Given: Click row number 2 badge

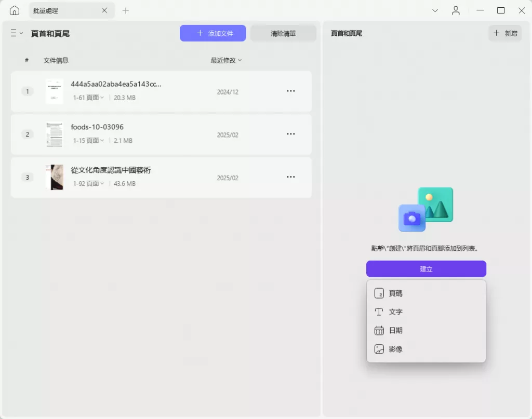Looking at the screenshot, I should [x=28, y=134].
